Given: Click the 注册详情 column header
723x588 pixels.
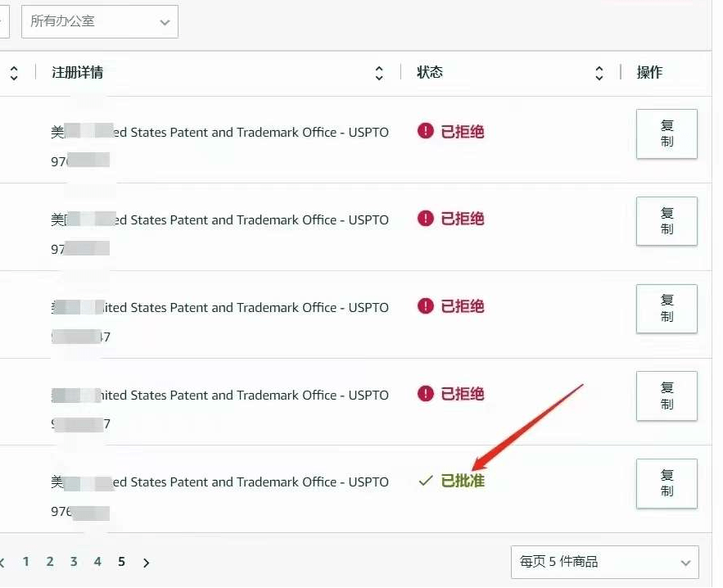Looking at the screenshot, I should point(78,72).
